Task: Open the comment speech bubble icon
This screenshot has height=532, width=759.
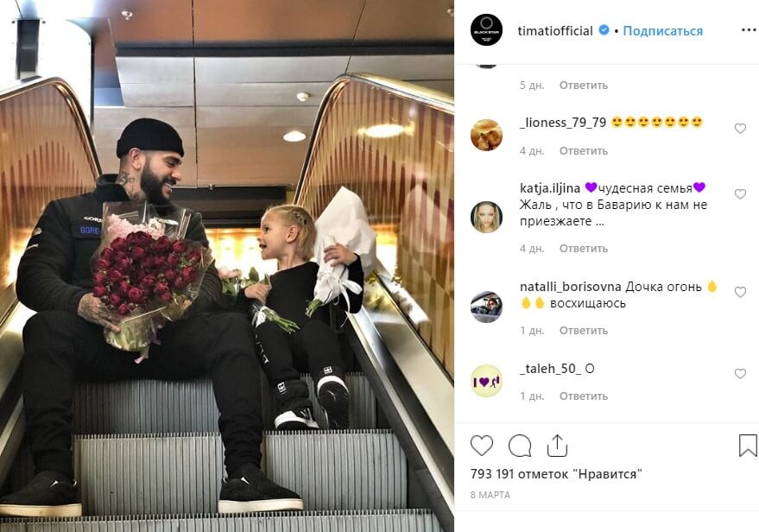Action: tap(520, 446)
